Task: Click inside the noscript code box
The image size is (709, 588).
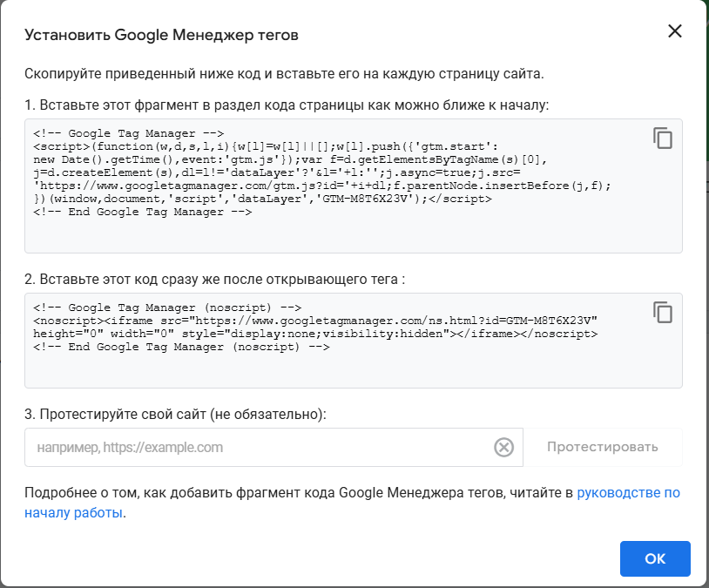Action: (x=353, y=341)
